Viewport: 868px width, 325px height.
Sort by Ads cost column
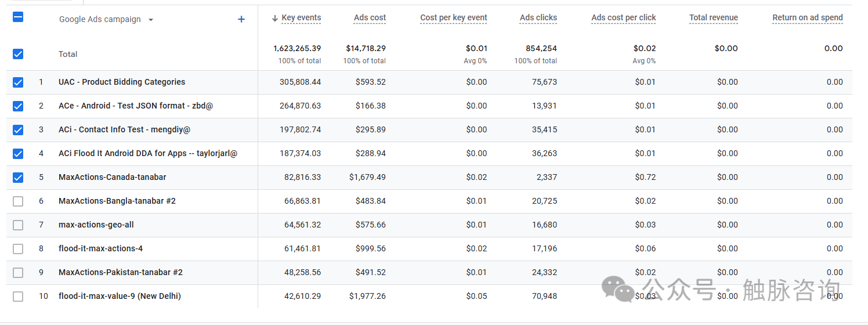[370, 18]
